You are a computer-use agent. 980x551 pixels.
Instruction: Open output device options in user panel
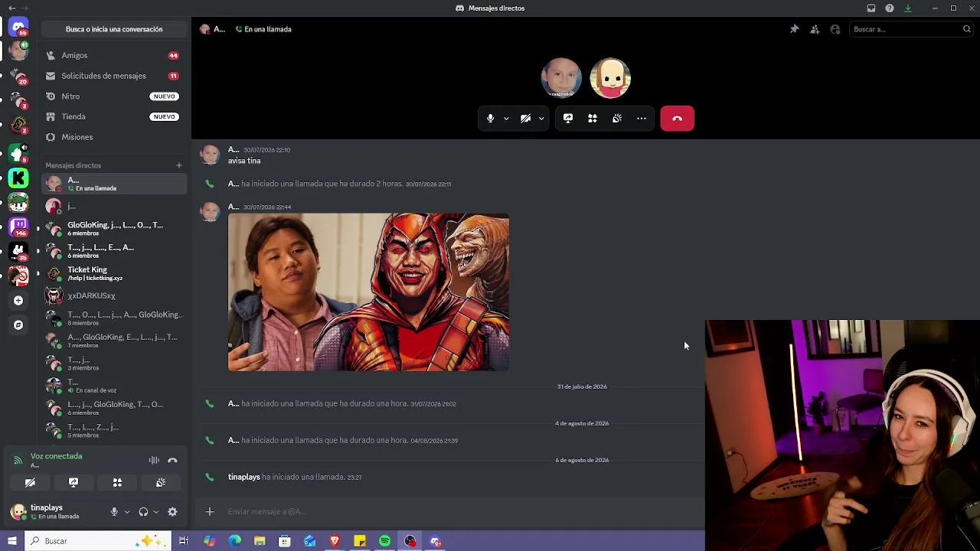(155, 512)
